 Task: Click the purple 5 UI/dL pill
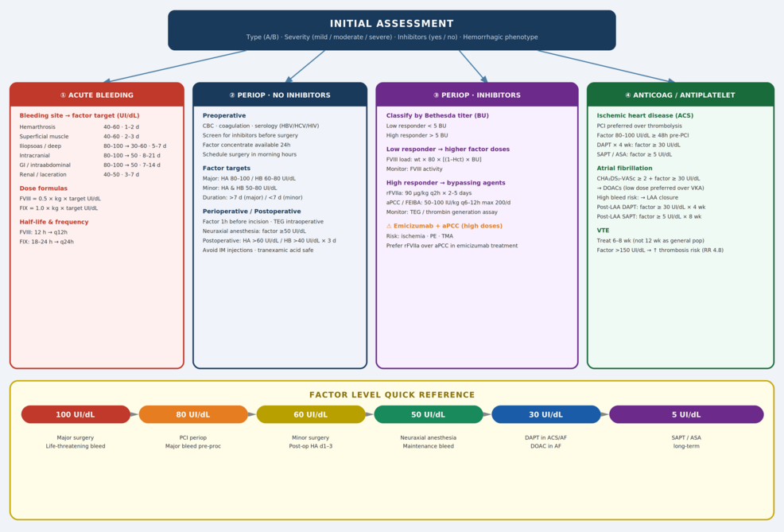pyautogui.click(x=686, y=414)
